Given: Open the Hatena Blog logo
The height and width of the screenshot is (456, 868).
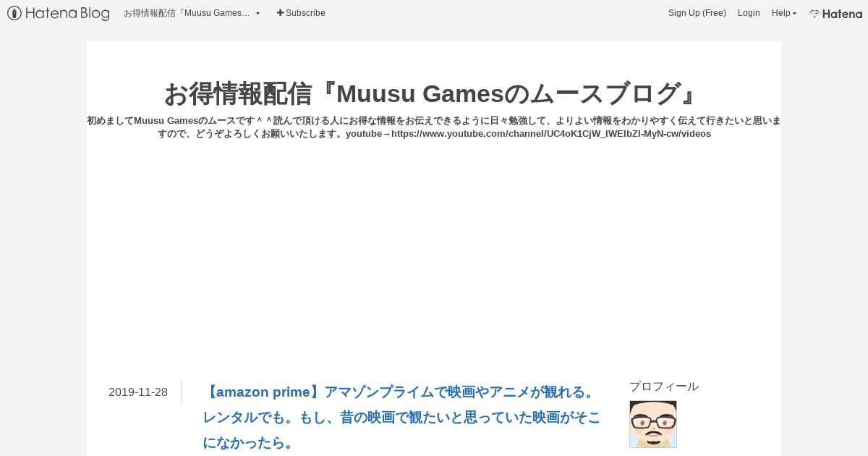Looking at the screenshot, I should pyautogui.click(x=59, y=13).
